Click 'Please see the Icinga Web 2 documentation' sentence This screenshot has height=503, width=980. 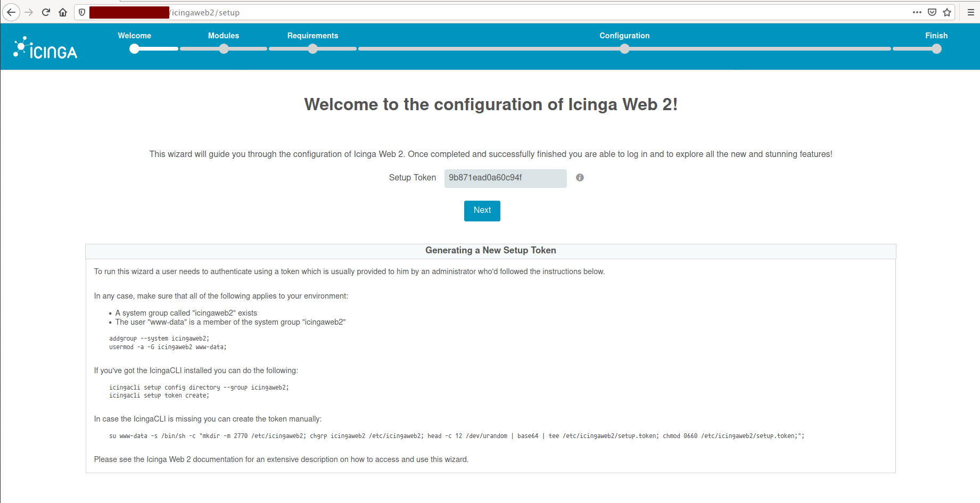(x=281, y=459)
